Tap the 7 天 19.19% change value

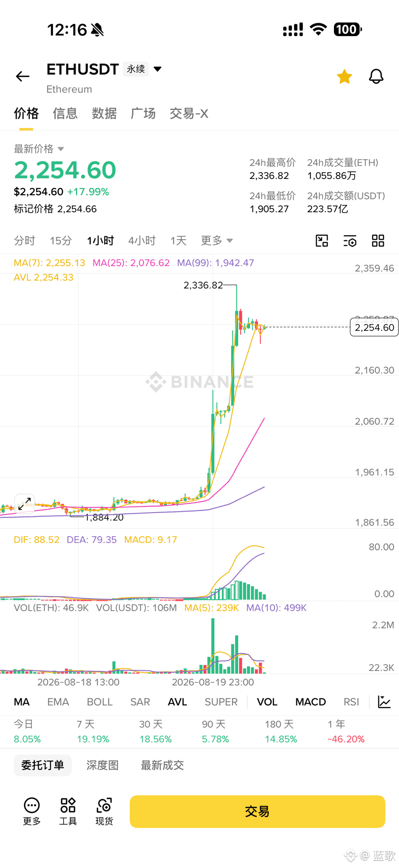click(x=93, y=739)
